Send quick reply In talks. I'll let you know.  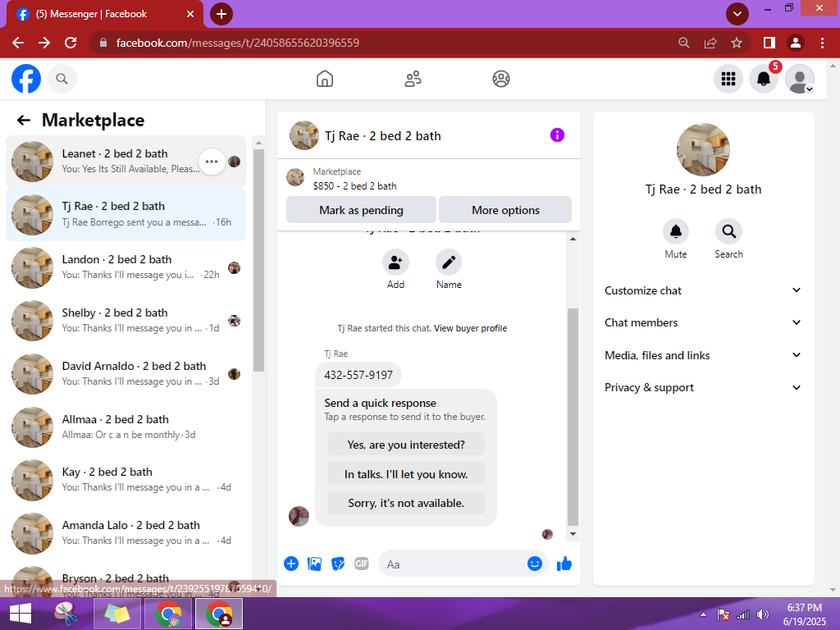(406, 474)
